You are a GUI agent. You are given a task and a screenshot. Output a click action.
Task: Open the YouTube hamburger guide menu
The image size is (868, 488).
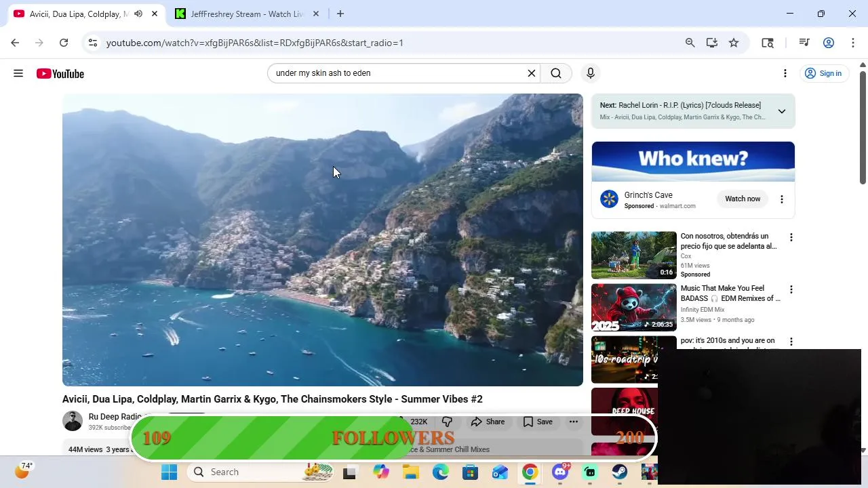tap(18, 73)
